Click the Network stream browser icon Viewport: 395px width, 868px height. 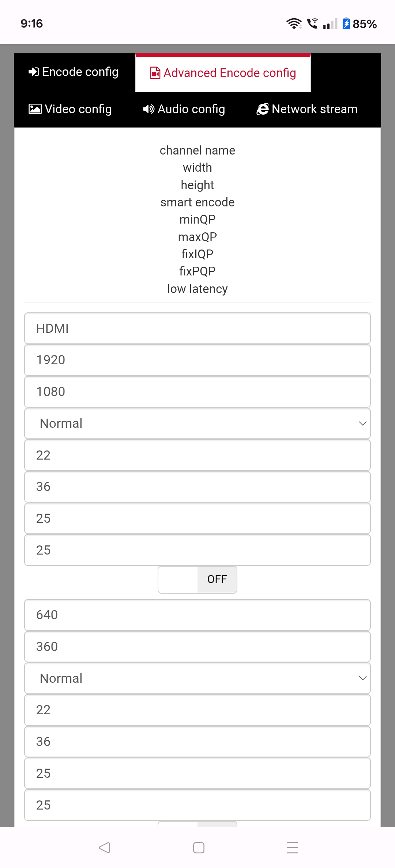pos(263,109)
